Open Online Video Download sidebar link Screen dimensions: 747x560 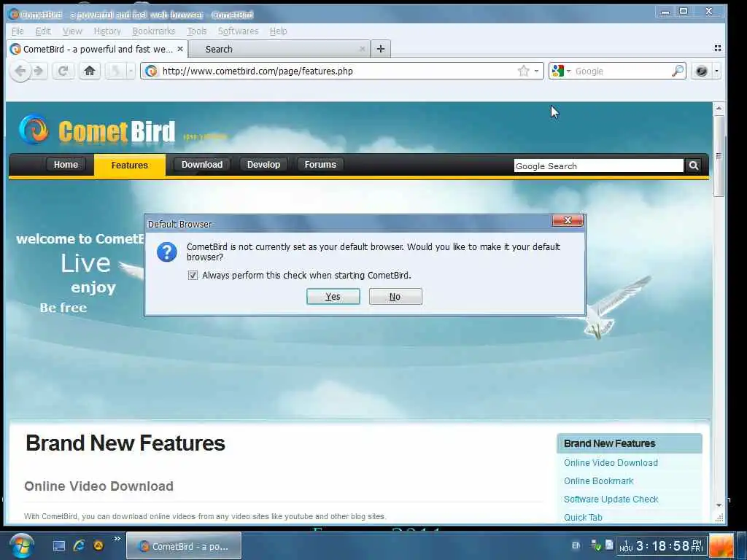pyautogui.click(x=611, y=463)
